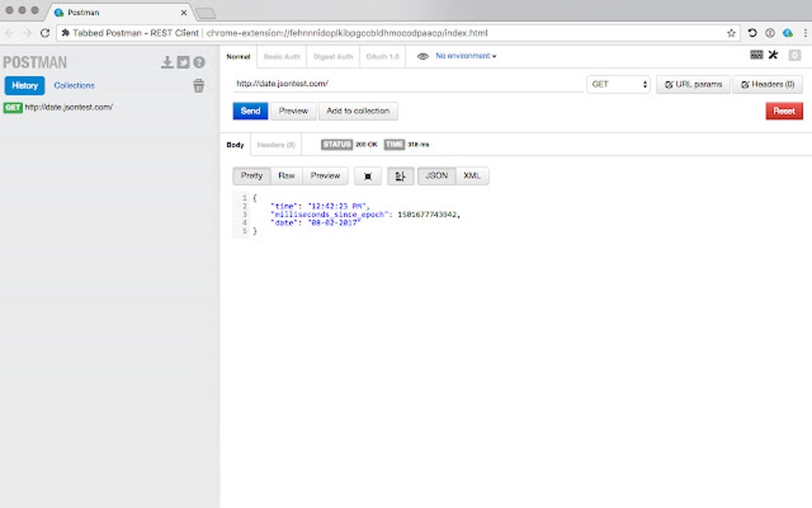
Task: Click the trash icon to clear history
Action: (199, 86)
